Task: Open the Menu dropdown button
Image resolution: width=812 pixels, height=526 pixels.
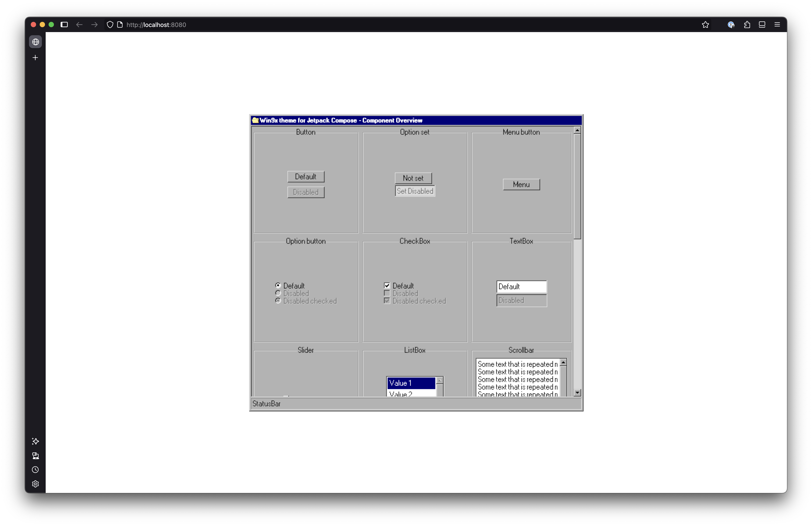Action: (521, 185)
